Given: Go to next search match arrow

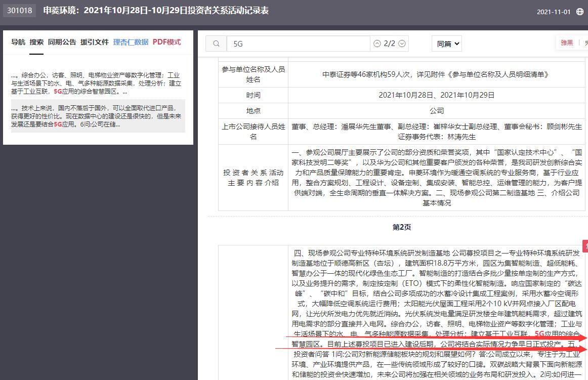Looking at the screenshot, I should point(402,44).
